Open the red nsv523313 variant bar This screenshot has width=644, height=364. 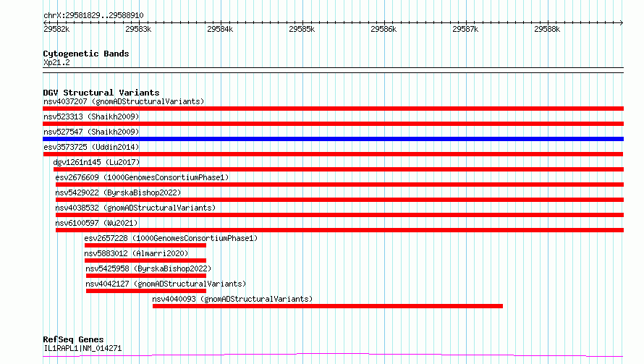coord(333,124)
